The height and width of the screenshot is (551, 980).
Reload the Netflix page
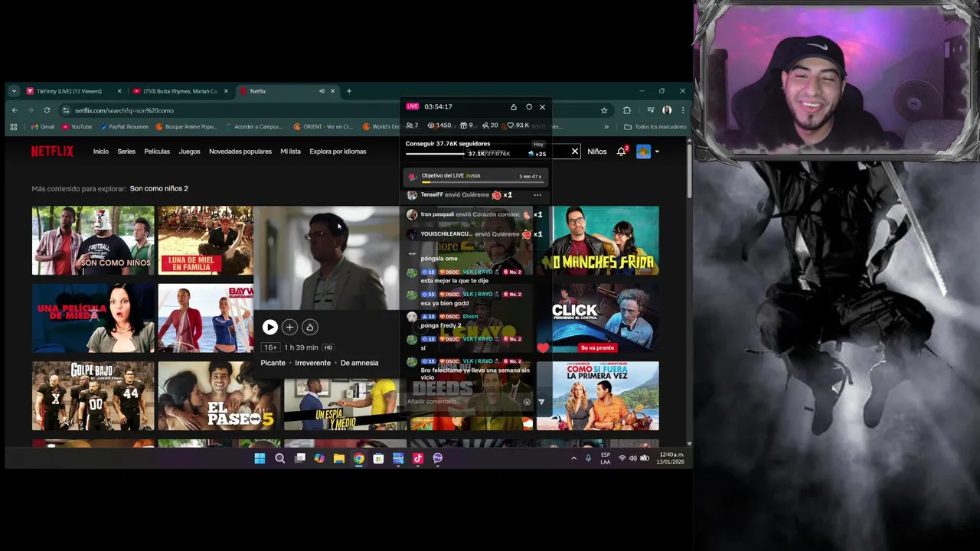(47, 110)
